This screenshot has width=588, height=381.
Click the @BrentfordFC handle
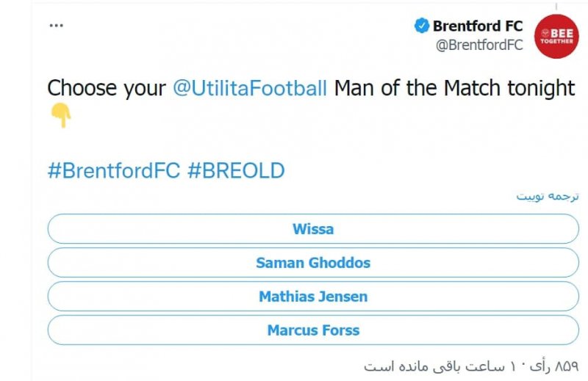pyautogui.click(x=478, y=45)
